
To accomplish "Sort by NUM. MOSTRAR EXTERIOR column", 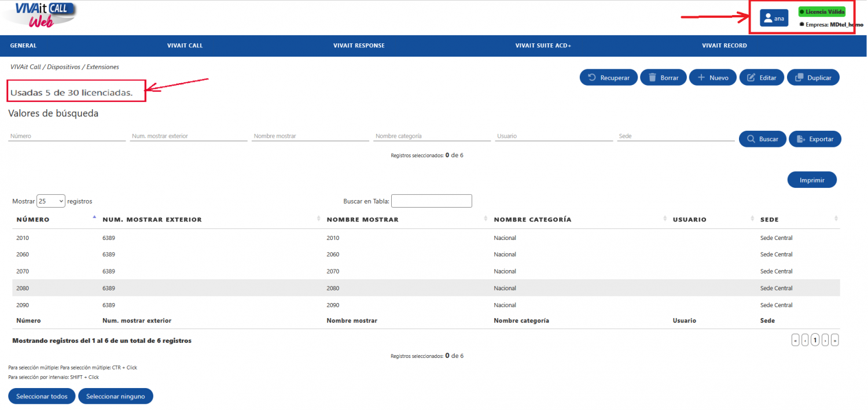I will 211,220.
